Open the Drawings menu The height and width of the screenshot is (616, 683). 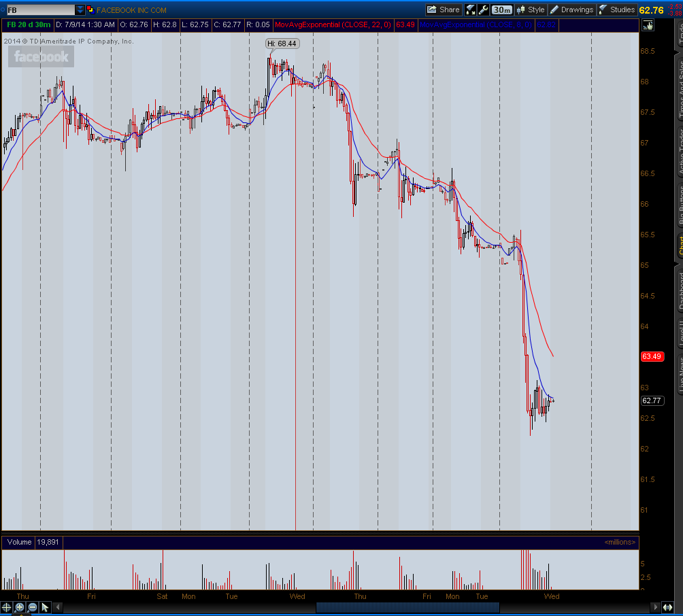pos(571,10)
